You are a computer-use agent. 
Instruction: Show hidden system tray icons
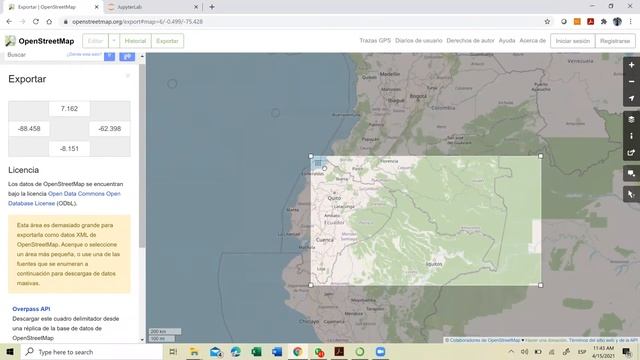pos(511,352)
